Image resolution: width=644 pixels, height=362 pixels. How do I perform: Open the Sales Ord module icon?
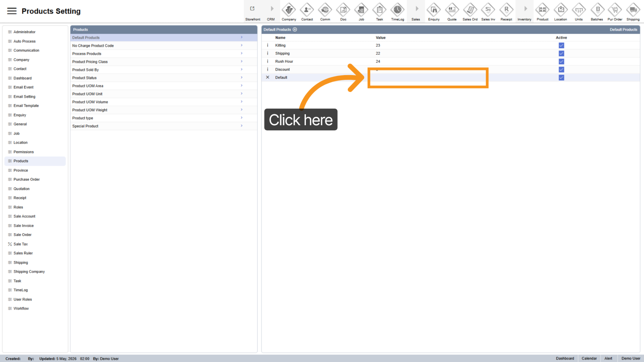pyautogui.click(x=470, y=10)
